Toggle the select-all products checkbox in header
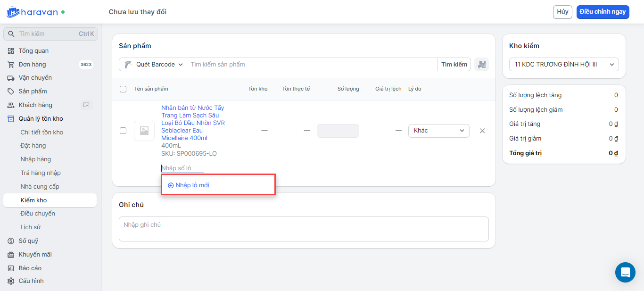Viewport: 644px width, 291px height. pos(123,89)
